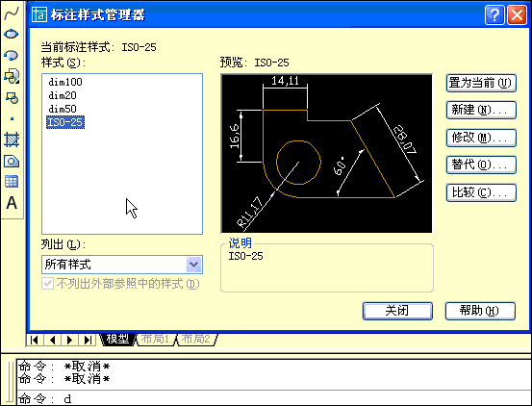Screen dimensions: 532x406
Task: Click the 修改 modify button
Action: [x=481, y=138]
